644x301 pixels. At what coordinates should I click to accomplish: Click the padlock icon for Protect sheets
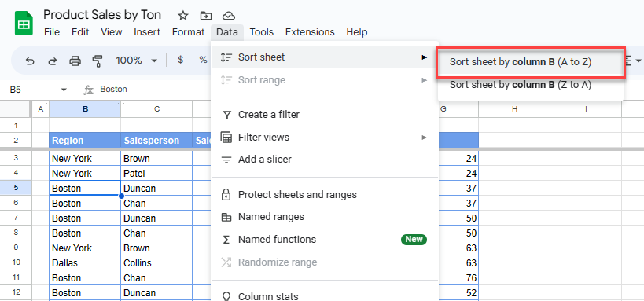tap(226, 195)
